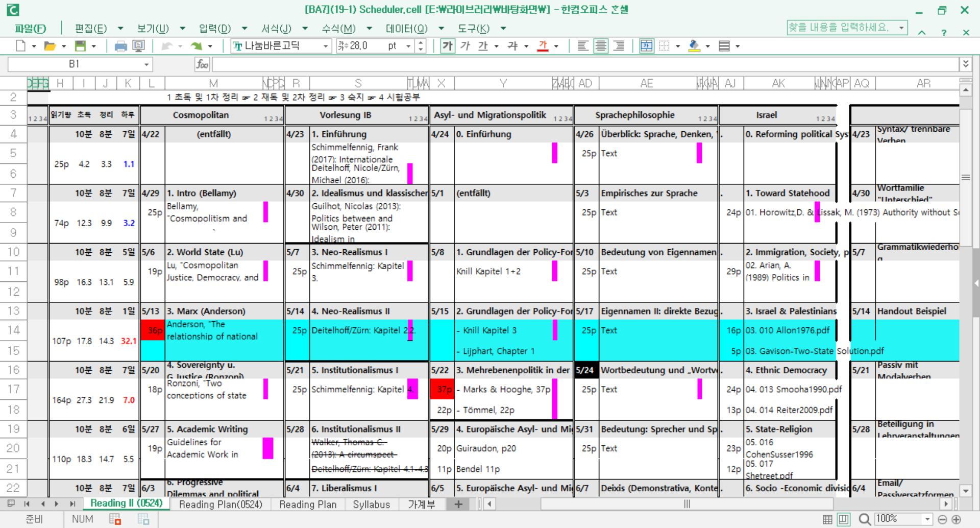Switch to normal grid view in status bar
This screenshot has width=980, height=528.
click(x=827, y=519)
